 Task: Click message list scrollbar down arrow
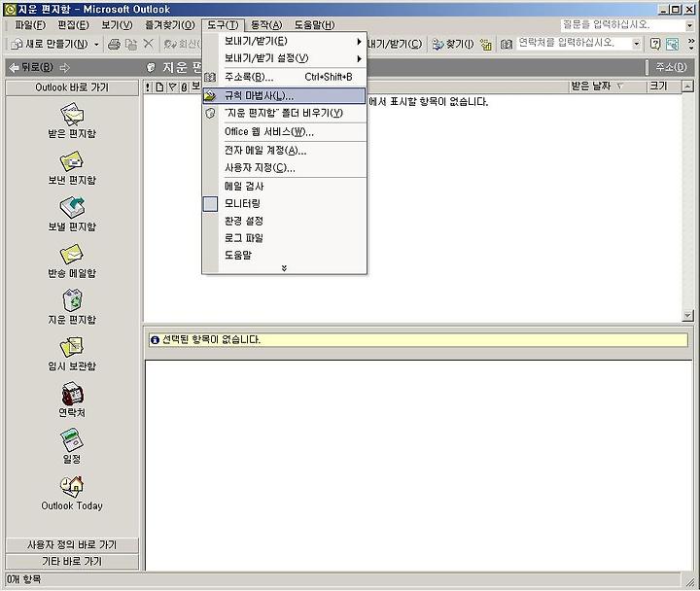pyautogui.click(x=687, y=315)
